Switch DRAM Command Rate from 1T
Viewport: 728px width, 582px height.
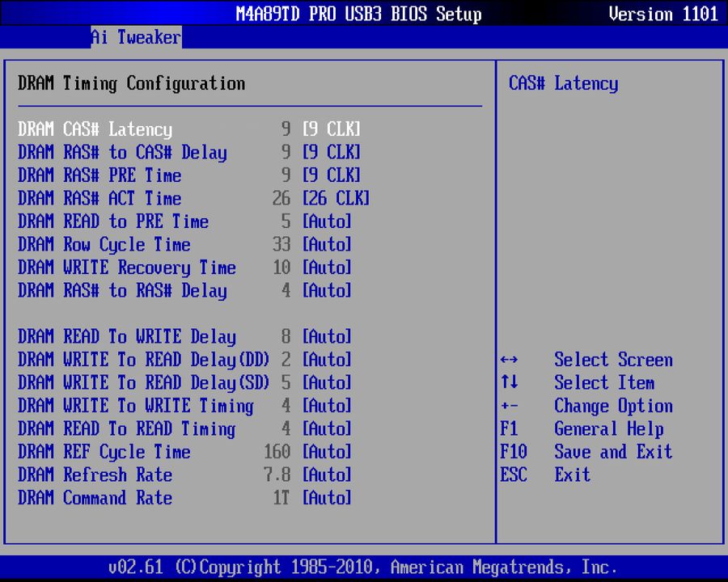tap(327, 498)
